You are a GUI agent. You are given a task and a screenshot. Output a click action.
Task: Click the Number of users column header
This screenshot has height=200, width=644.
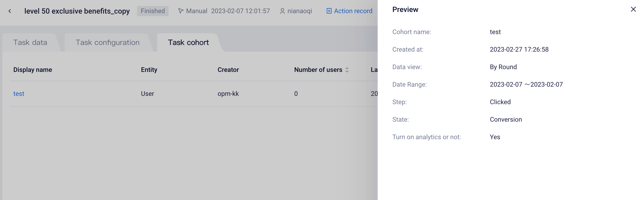[x=318, y=70]
